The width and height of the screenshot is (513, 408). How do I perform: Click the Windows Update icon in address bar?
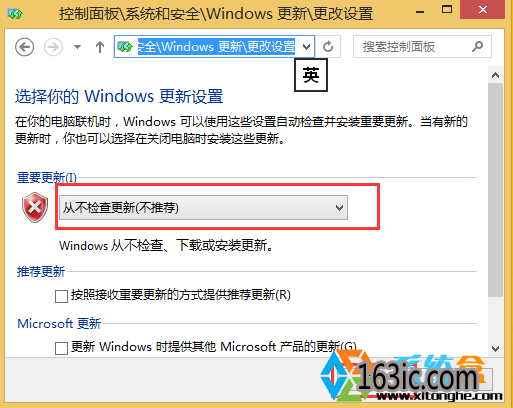point(125,47)
